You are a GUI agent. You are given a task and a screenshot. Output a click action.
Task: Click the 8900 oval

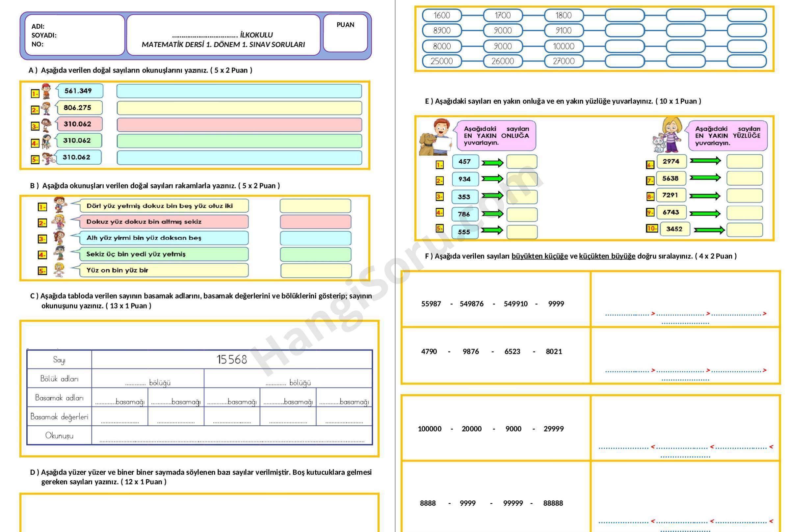pyautogui.click(x=442, y=31)
